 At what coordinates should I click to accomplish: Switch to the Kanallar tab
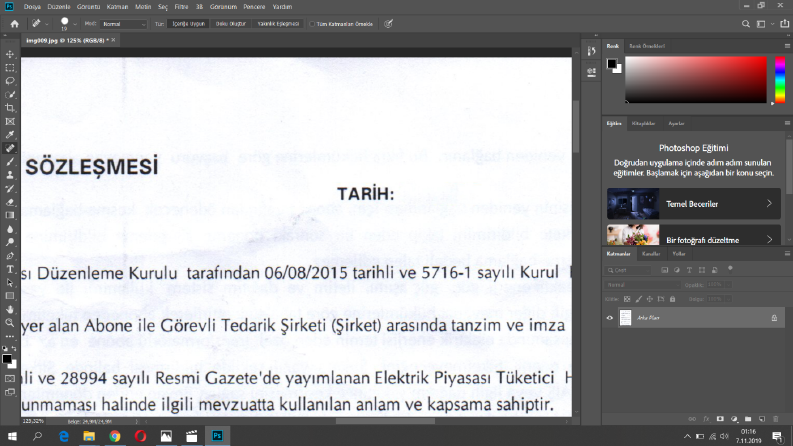pos(651,254)
